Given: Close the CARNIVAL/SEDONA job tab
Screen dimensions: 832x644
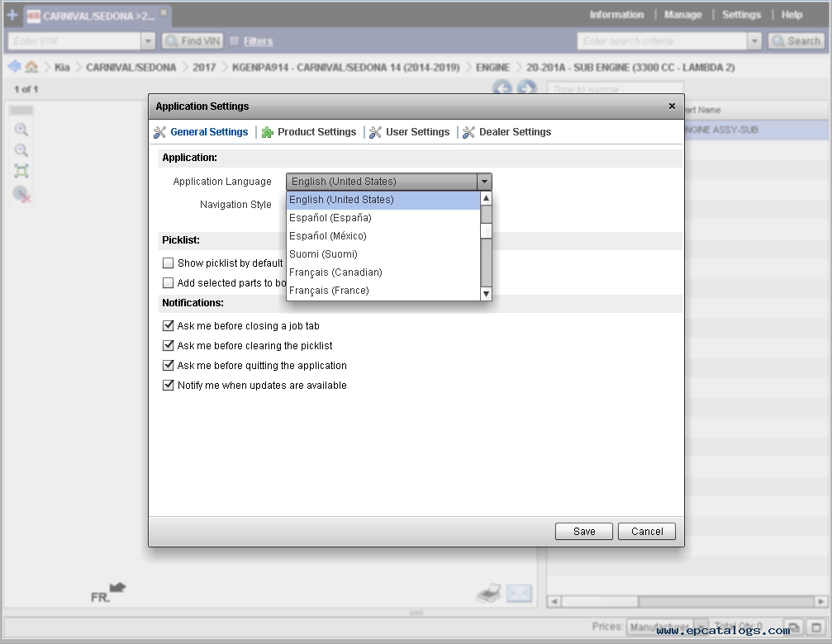Looking at the screenshot, I should coord(164,12).
